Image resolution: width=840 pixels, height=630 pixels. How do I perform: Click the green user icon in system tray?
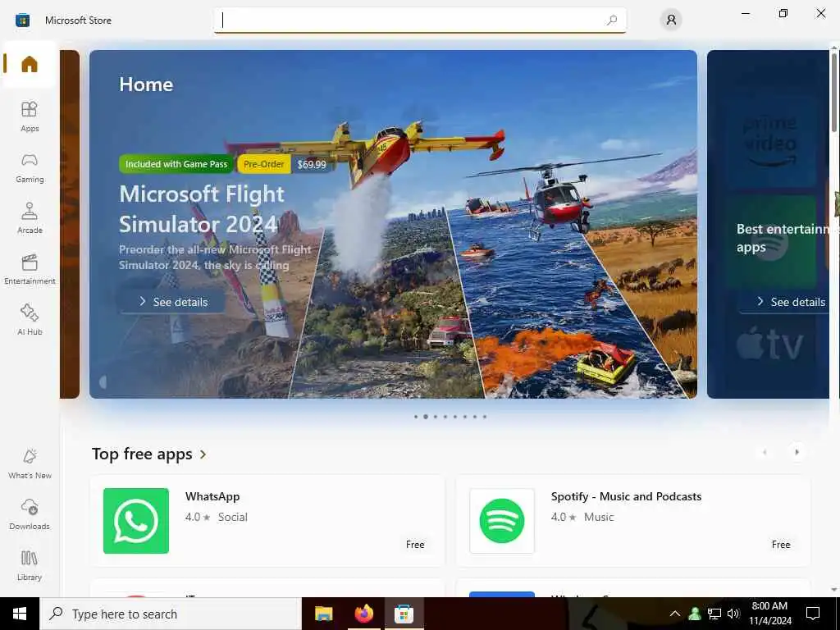point(695,614)
